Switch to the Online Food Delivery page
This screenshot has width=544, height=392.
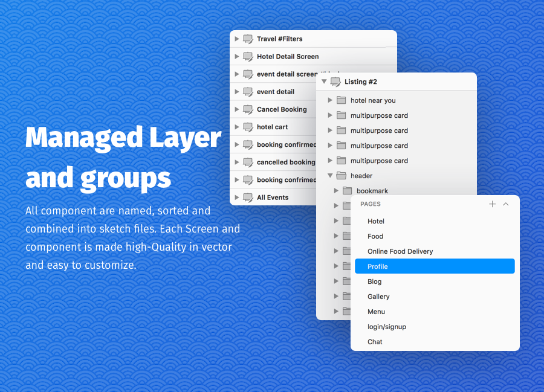click(400, 251)
